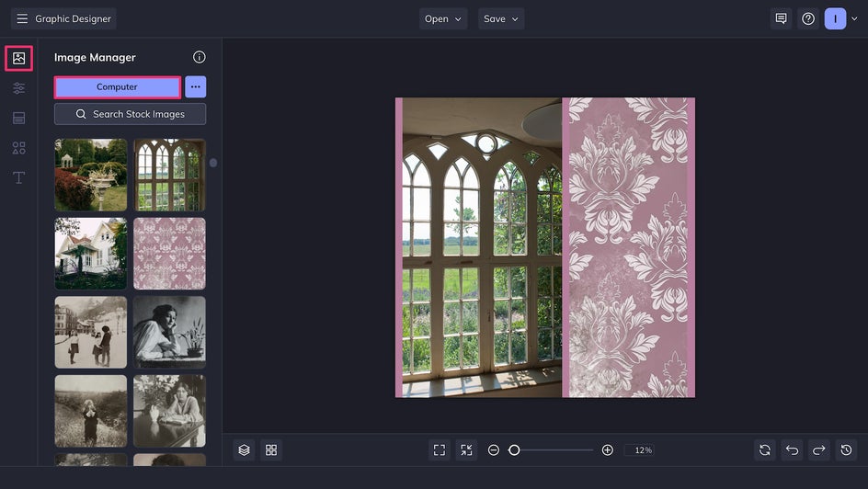This screenshot has height=489, width=868.
Task: Open the more upload options ellipsis button
Action: 196,86
